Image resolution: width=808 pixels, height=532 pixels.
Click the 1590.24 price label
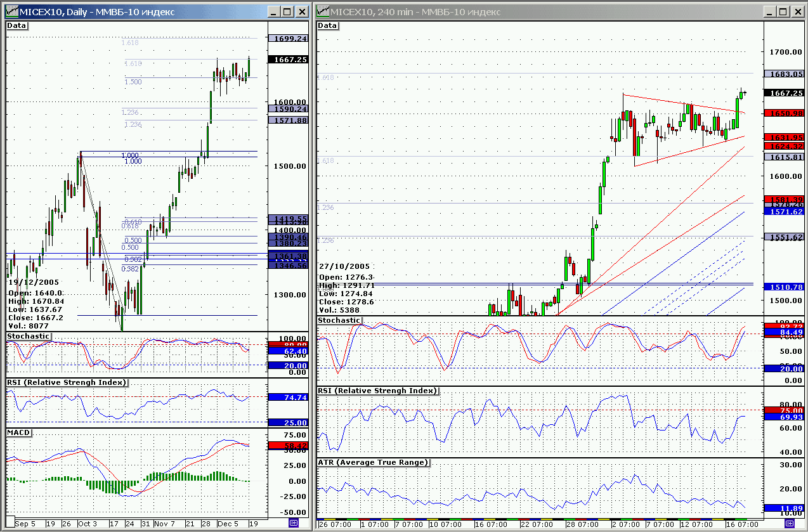tap(289, 109)
